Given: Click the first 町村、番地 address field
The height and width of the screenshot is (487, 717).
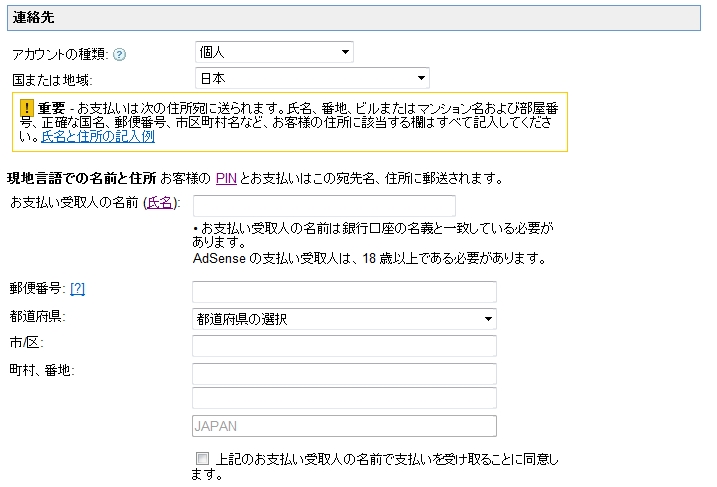Looking at the screenshot, I should pyautogui.click(x=344, y=374).
